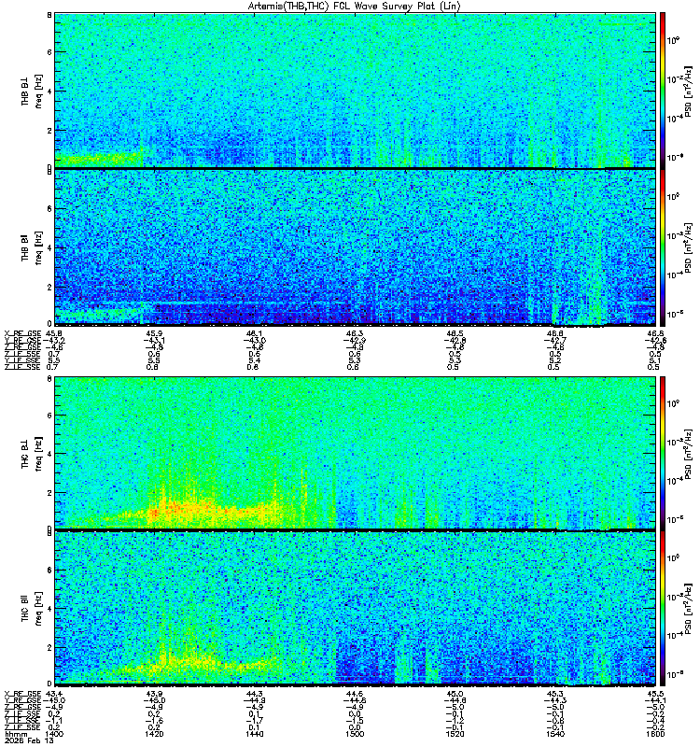700x747 pixels.
Task: Select the 'THC B⊥ freq [Hz]' axis label
Action: (31, 453)
